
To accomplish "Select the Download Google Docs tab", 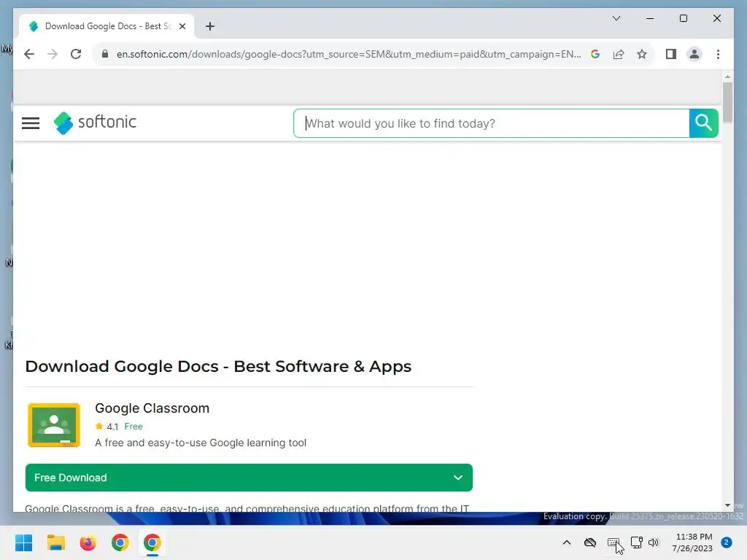I will [107, 26].
